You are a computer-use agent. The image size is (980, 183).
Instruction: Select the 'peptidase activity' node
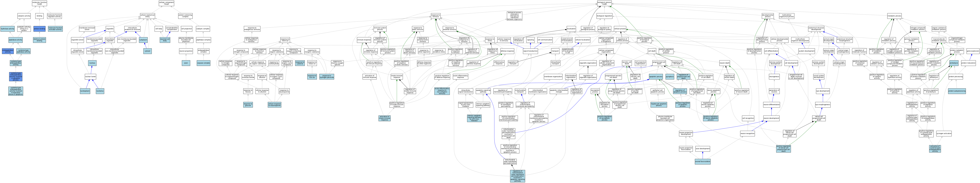point(16,40)
